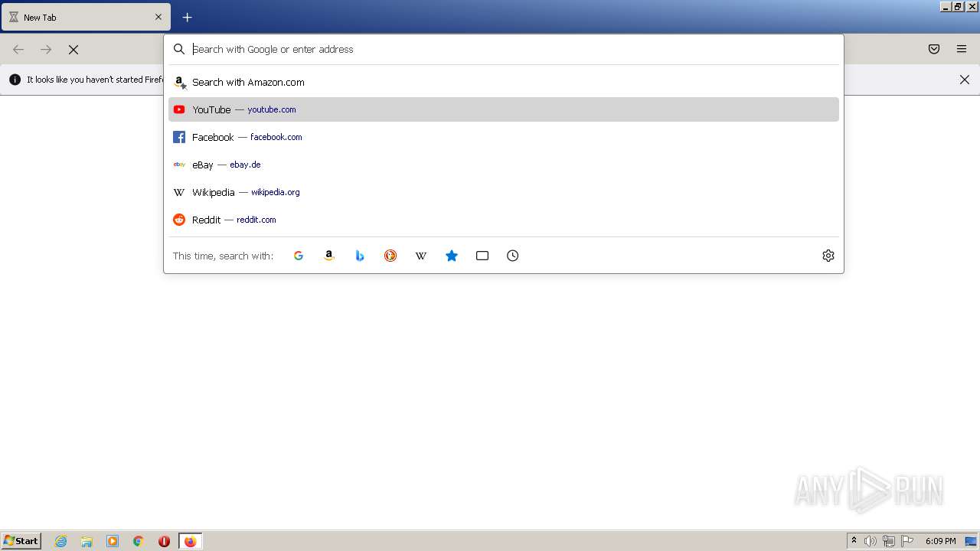Open network status tray icon
The image size is (980, 551).
[x=889, y=541]
